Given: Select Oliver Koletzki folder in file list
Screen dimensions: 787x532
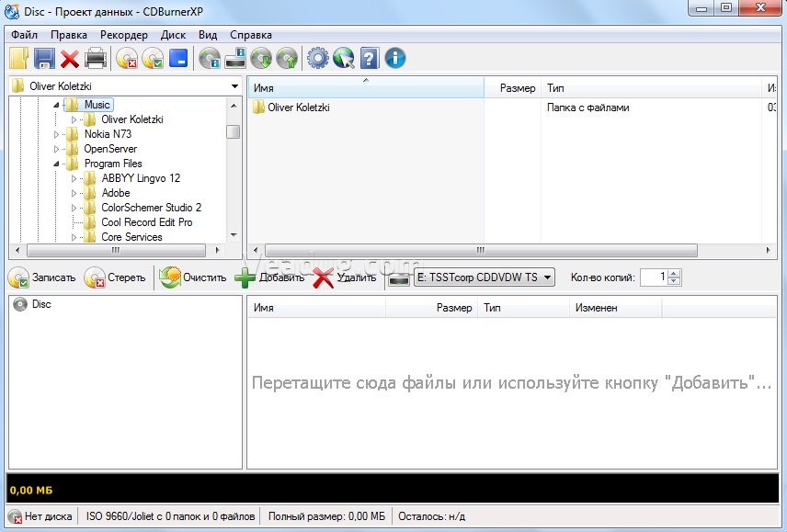Looking at the screenshot, I should click(x=299, y=108).
